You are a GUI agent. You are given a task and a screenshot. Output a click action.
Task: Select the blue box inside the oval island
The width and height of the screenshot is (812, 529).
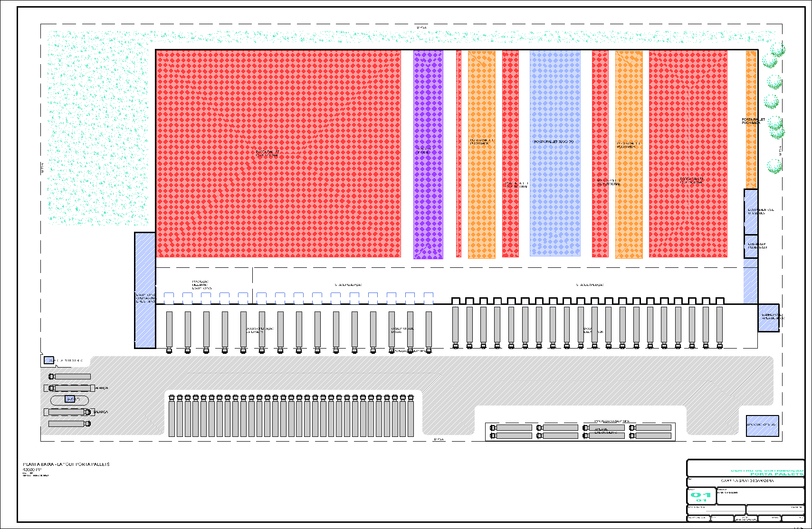70,399
